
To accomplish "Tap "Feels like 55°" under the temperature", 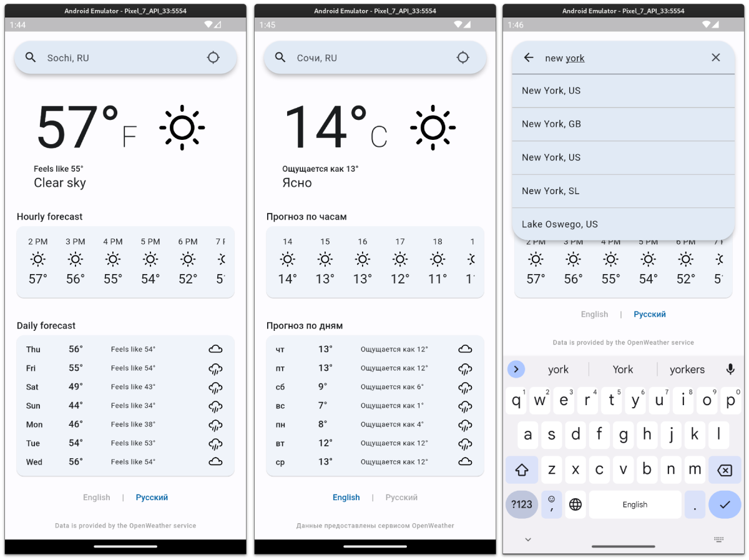I will (x=59, y=169).
